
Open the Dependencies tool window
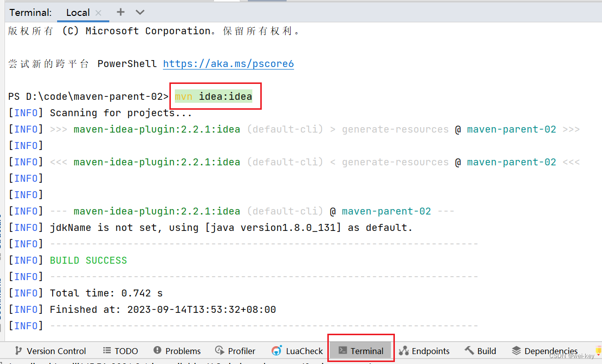click(545, 351)
